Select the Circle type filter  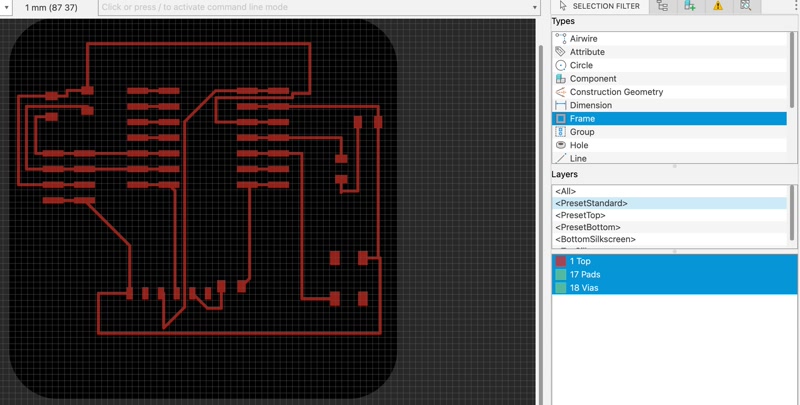[669, 65]
